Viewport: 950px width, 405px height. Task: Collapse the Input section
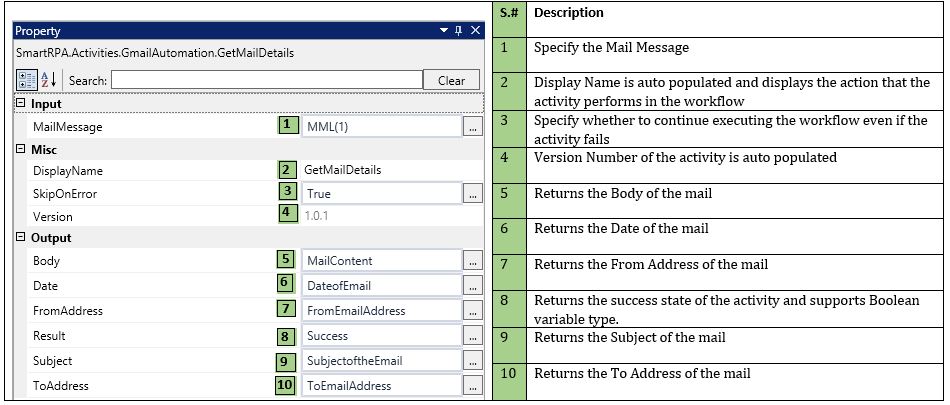[21, 104]
